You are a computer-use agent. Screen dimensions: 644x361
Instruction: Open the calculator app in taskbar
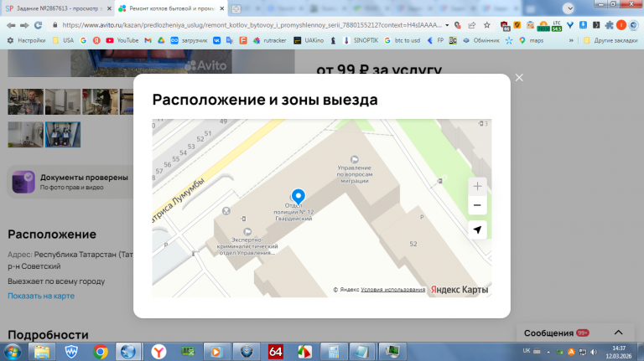coord(333,352)
